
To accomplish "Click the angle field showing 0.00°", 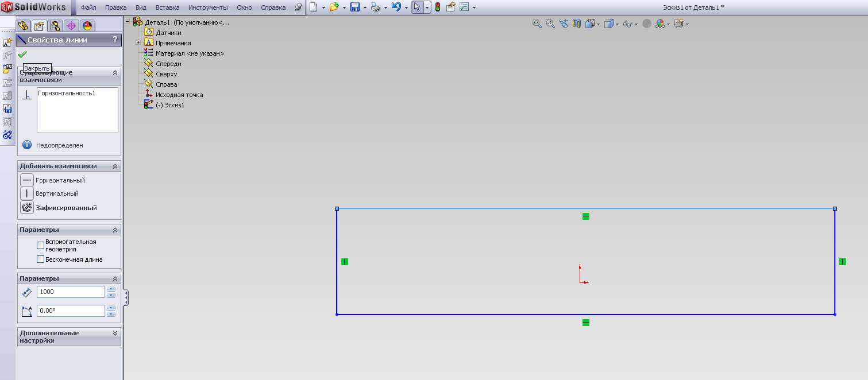I will pyautogui.click(x=71, y=311).
